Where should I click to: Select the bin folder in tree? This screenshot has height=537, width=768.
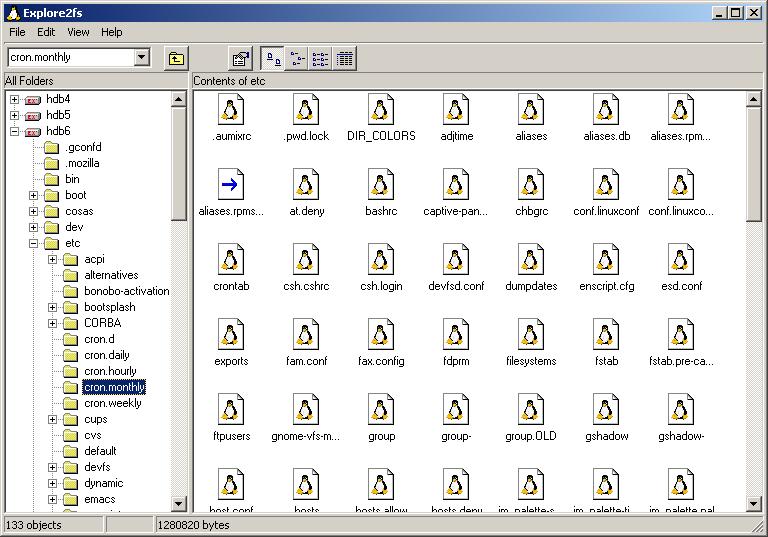(x=72, y=179)
